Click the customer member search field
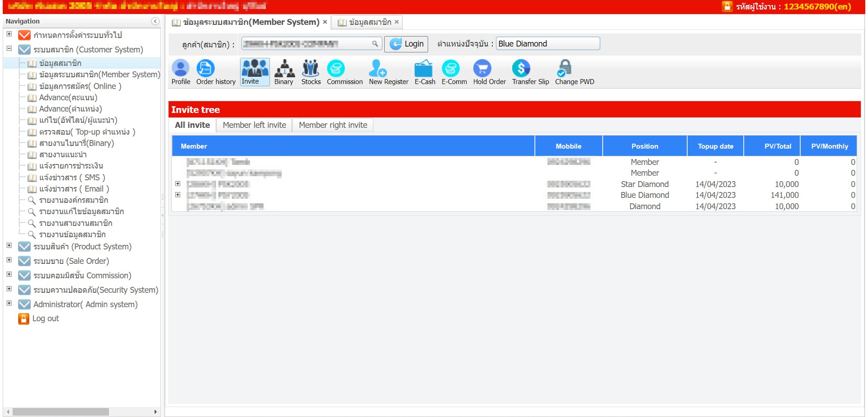The width and height of the screenshot is (868, 417). (x=306, y=44)
